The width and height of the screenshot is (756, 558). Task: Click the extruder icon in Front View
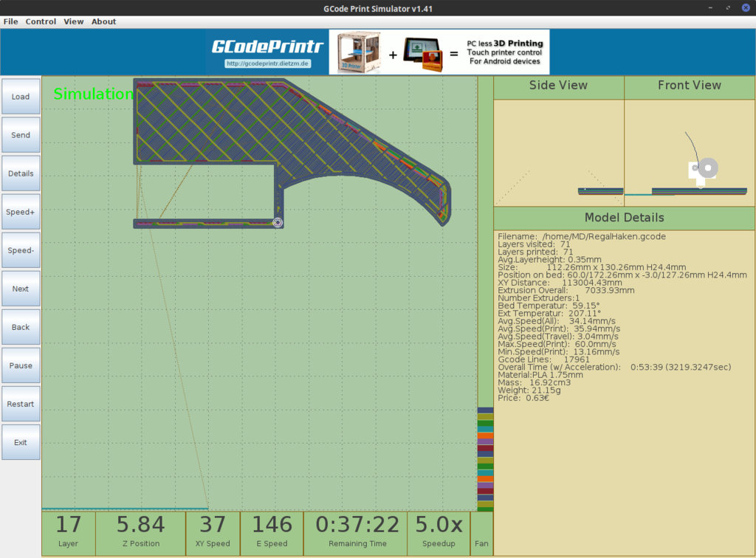coord(702,170)
